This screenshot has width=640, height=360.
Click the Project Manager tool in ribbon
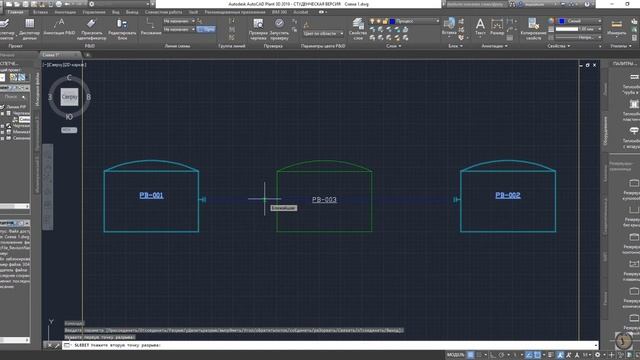point(6,29)
